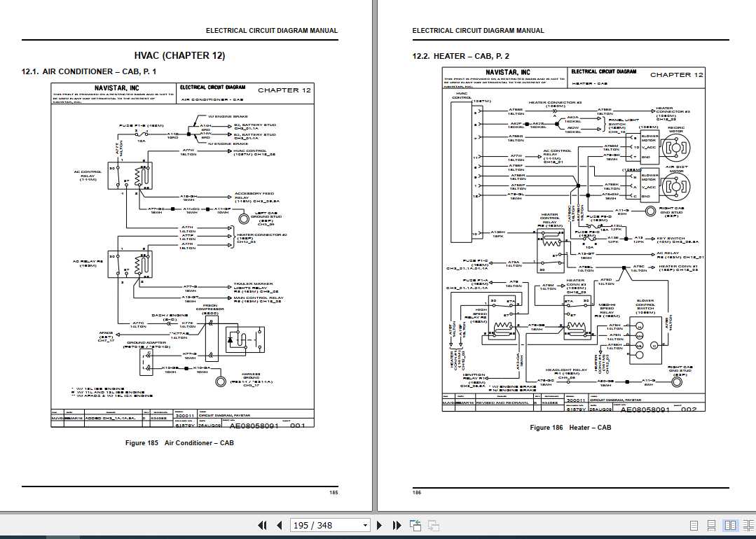This screenshot has height=539, width=756.
Task: Click the 12.1. AIR CONDITIONER – CAB, P. 1 heading
Action: tap(89, 71)
